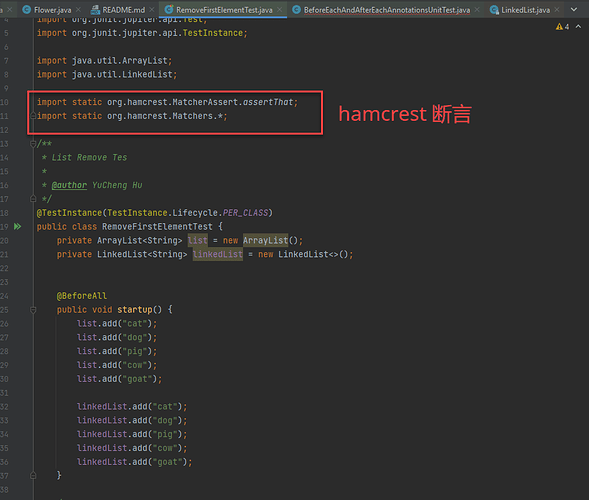Open BeforeEachAndAfterEachAnnotationsUnitTest.java tab
The width and height of the screenshot is (589, 500).
point(387,10)
